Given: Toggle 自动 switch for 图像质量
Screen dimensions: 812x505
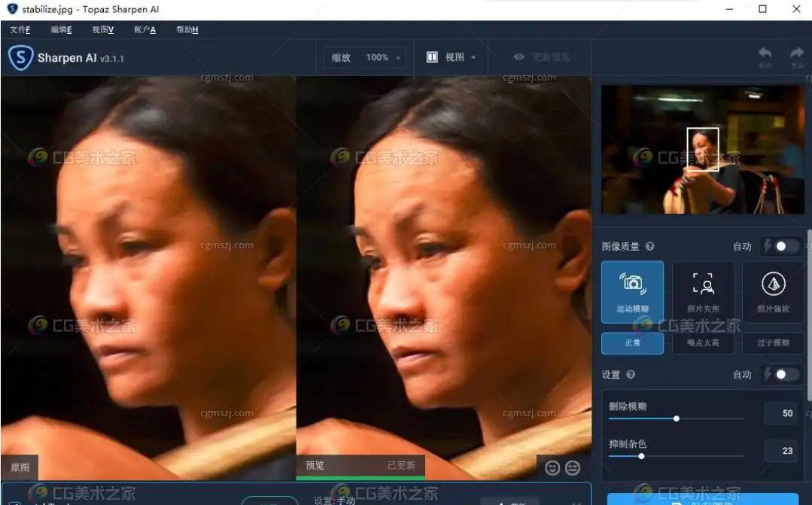Looking at the screenshot, I should click(x=780, y=246).
